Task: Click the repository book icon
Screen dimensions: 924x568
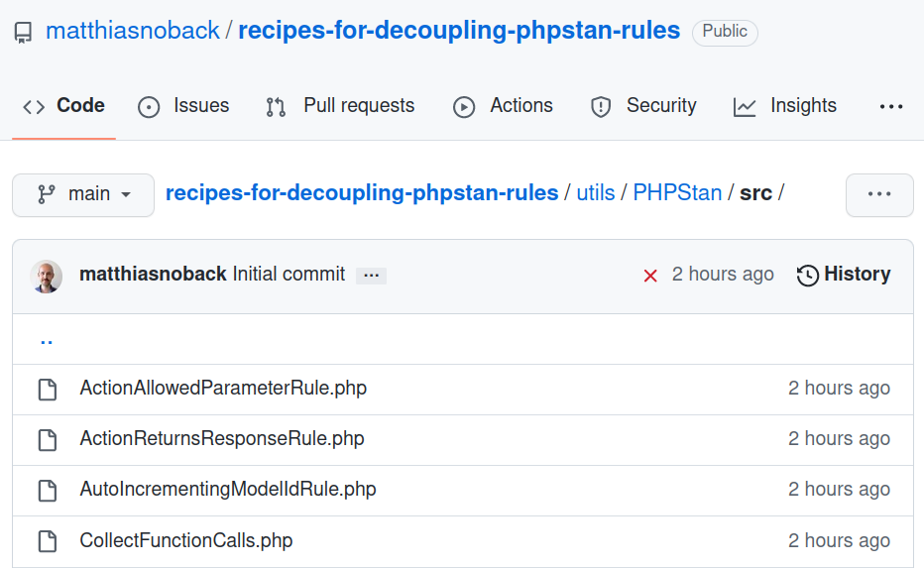Action: click(x=23, y=33)
